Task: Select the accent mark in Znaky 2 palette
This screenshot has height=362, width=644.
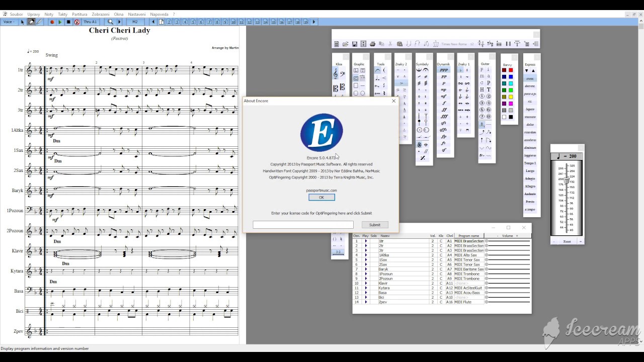Action: click(401, 83)
